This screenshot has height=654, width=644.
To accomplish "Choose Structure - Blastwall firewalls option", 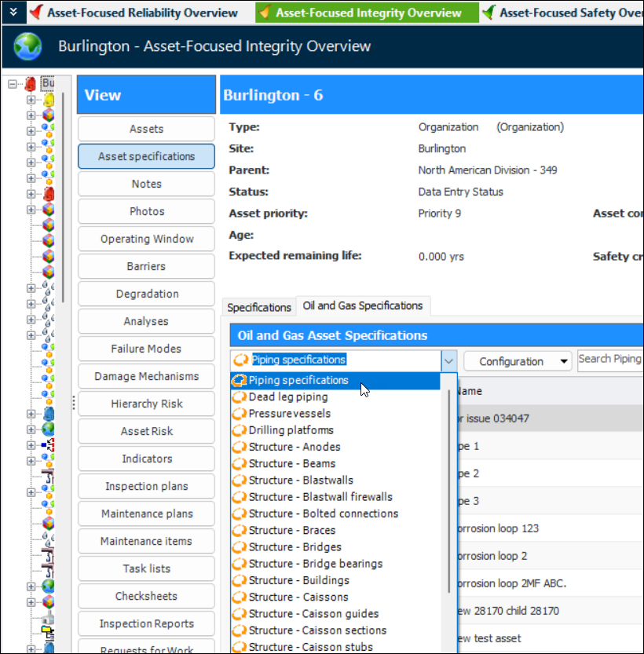I will pyautogui.click(x=320, y=497).
